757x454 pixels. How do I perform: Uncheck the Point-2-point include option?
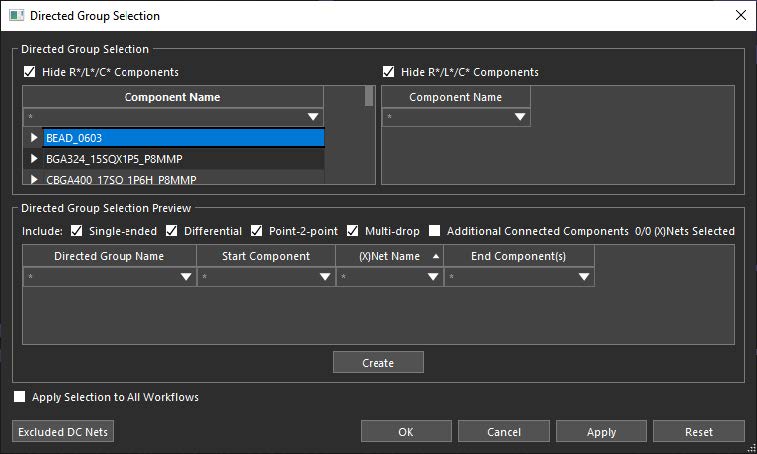(256, 231)
